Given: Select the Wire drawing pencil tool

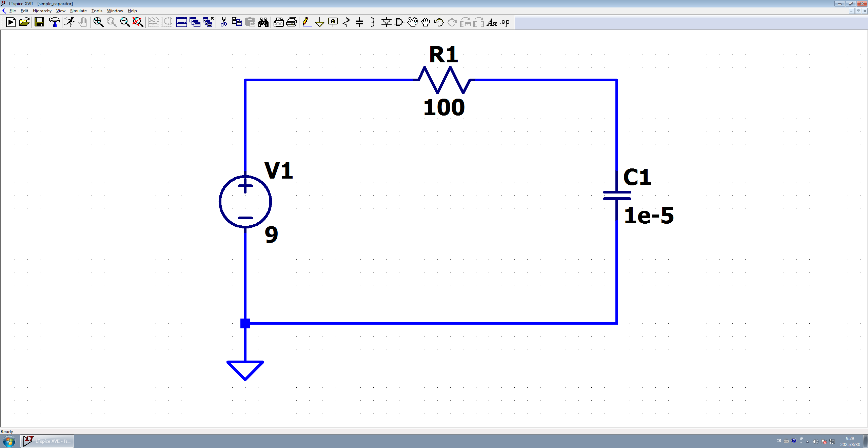Looking at the screenshot, I should tap(307, 22).
